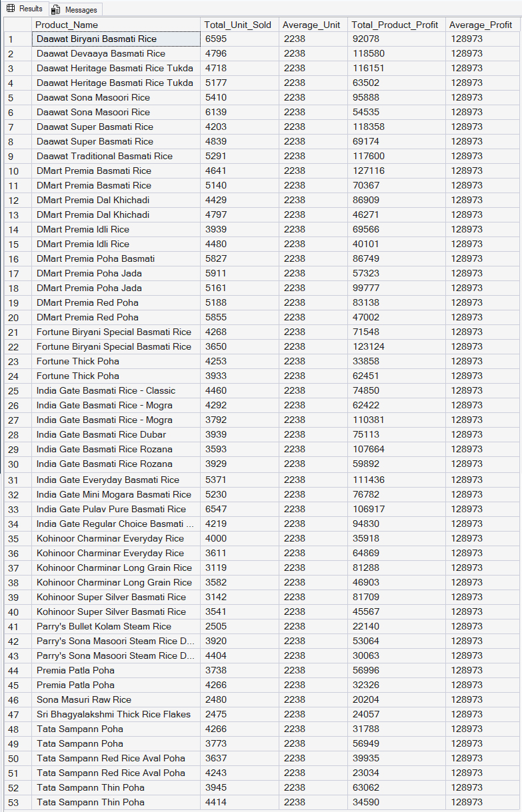
Task: Click the Total_Unit_Sold column header
Action: 239,25
